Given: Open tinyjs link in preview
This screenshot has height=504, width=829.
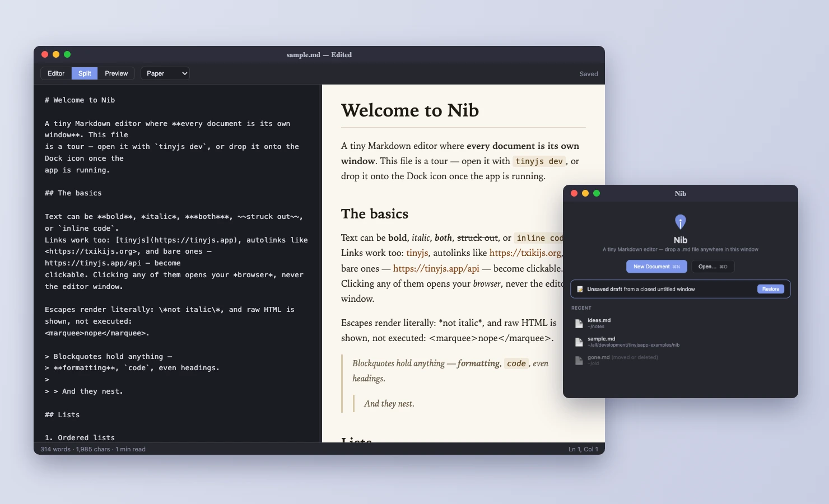Looking at the screenshot, I should (417, 253).
